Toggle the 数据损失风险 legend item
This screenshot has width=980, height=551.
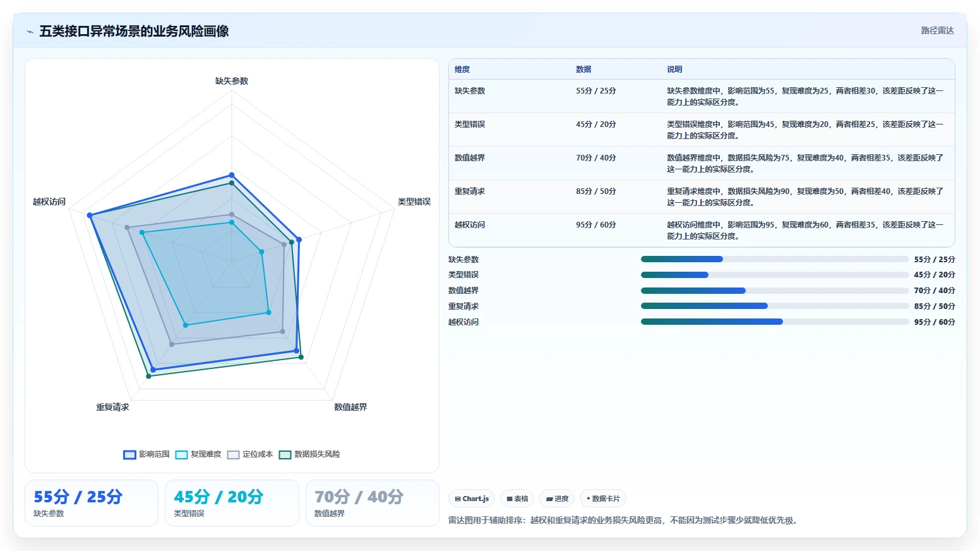(x=309, y=454)
